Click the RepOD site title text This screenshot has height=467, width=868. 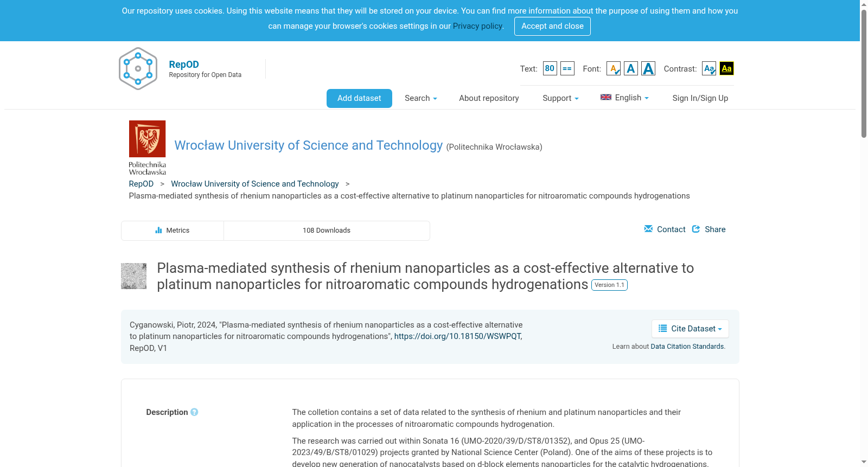(184, 64)
